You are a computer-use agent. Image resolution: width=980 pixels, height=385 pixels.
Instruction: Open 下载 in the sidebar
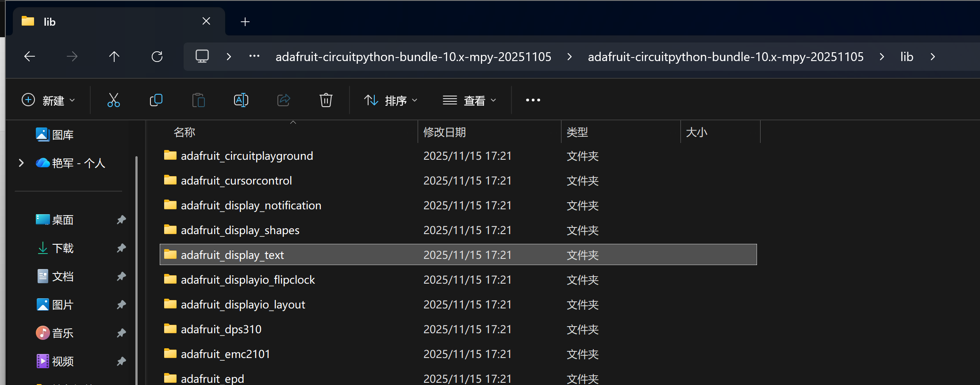pos(62,248)
